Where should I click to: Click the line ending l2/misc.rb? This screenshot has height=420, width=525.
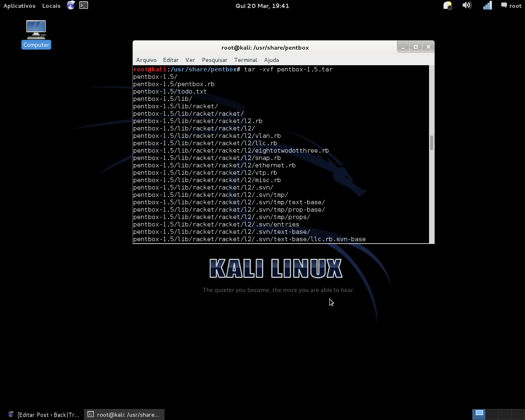coord(207,180)
